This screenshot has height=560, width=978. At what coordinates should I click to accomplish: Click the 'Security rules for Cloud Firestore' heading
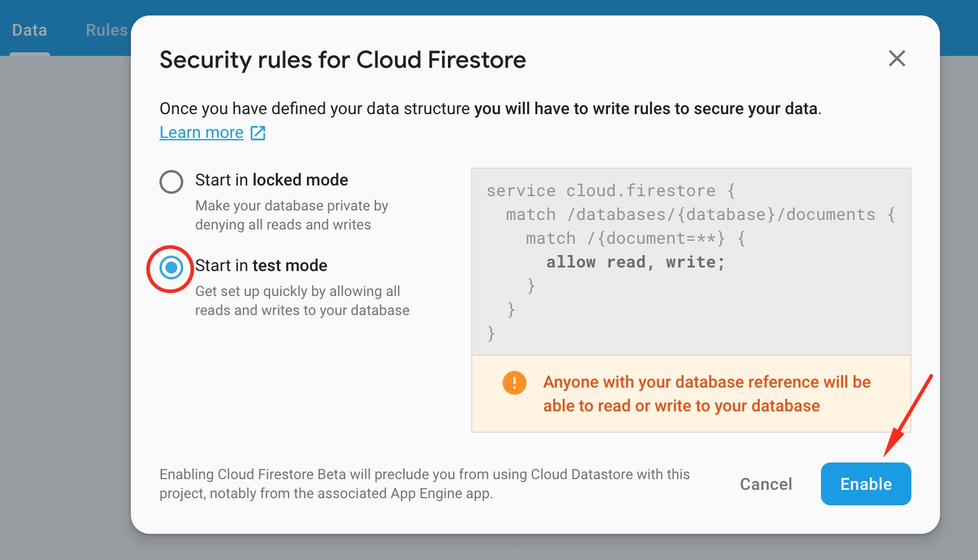click(343, 60)
